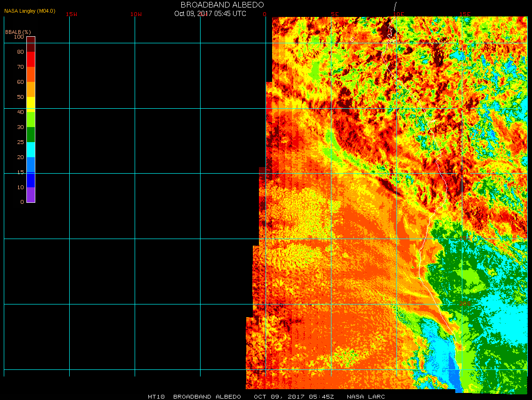Click the NASA Langley (M04.0) label

30,10
